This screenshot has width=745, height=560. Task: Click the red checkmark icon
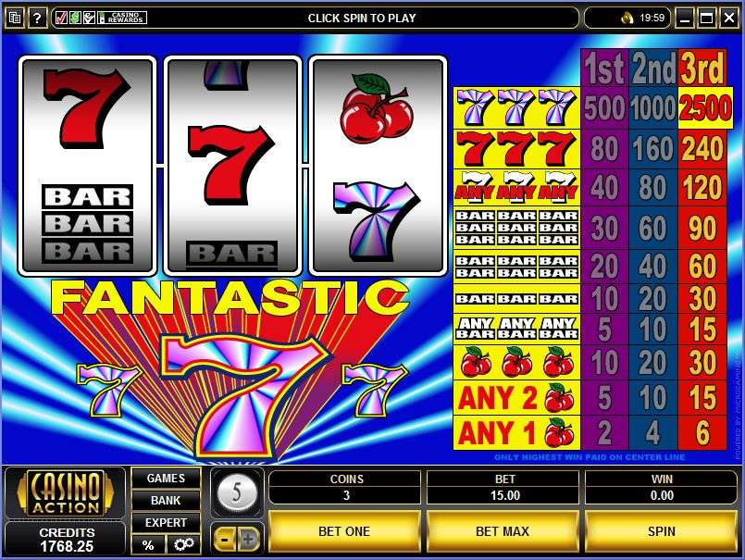pyautogui.click(x=61, y=19)
